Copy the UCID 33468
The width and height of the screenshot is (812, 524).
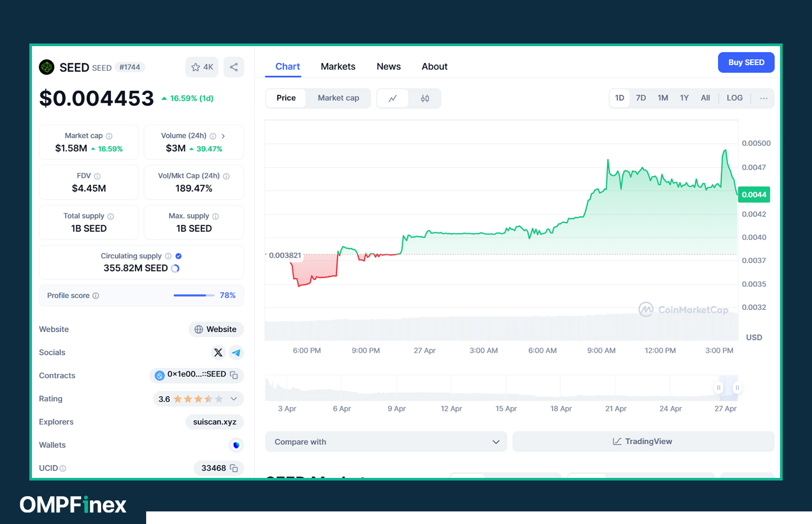coord(234,468)
